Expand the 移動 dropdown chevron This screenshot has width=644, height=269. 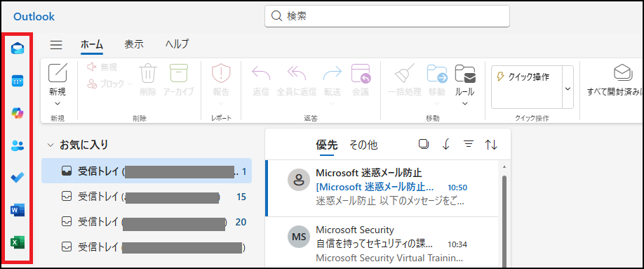coord(437,104)
